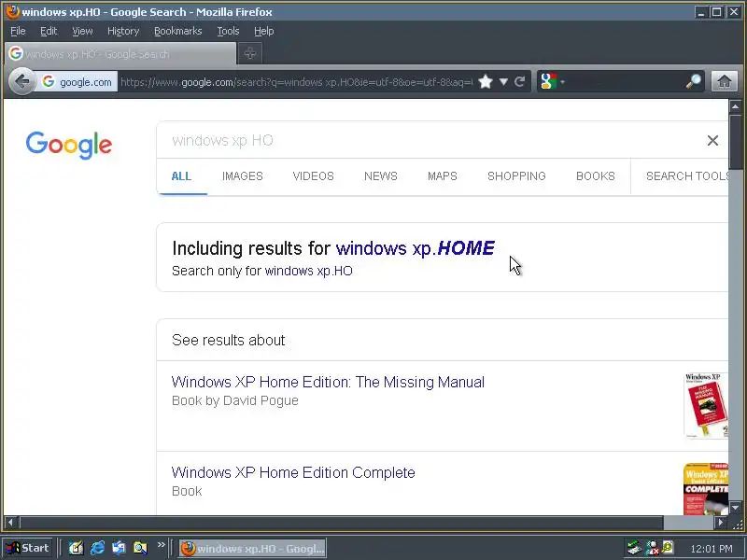Image resolution: width=747 pixels, height=560 pixels.
Task: Click the Firefox taskbar button
Action: point(252,548)
